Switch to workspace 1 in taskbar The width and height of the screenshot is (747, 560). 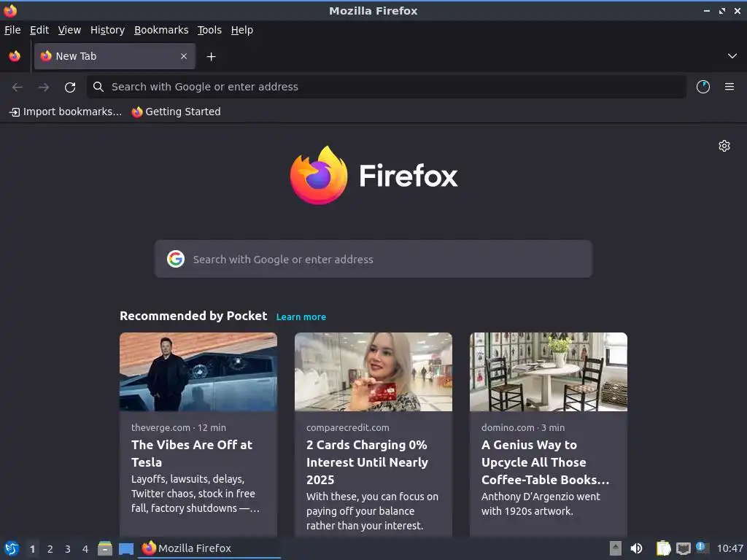click(32, 549)
